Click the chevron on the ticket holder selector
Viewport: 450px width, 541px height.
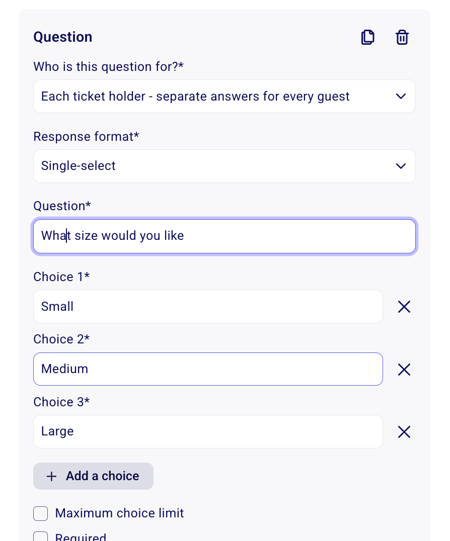click(401, 96)
